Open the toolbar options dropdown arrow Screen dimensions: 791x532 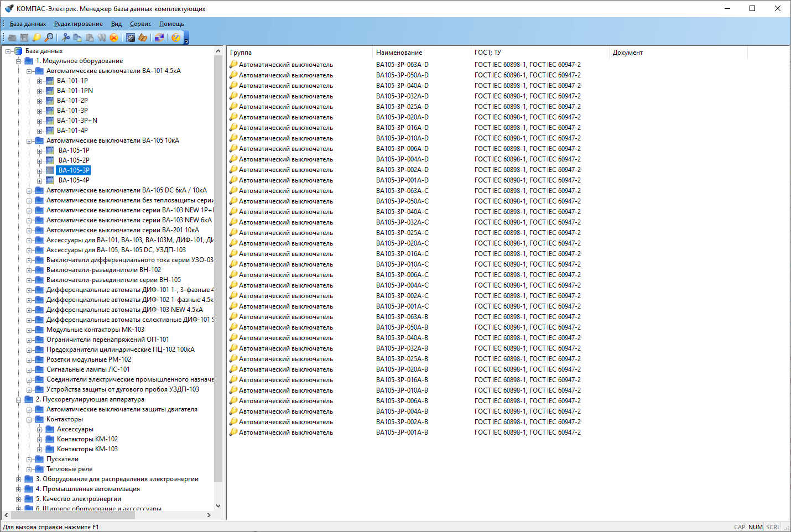(x=186, y=40)
